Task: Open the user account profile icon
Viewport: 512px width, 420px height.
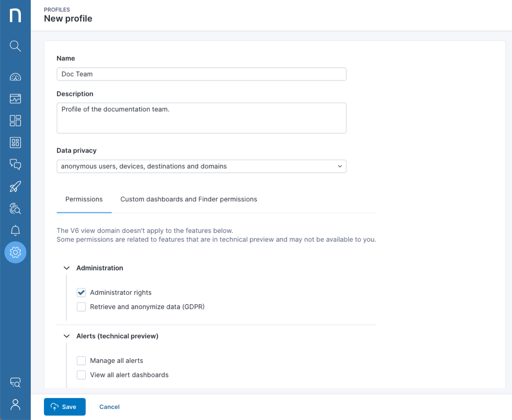Action: click(15, 404)
